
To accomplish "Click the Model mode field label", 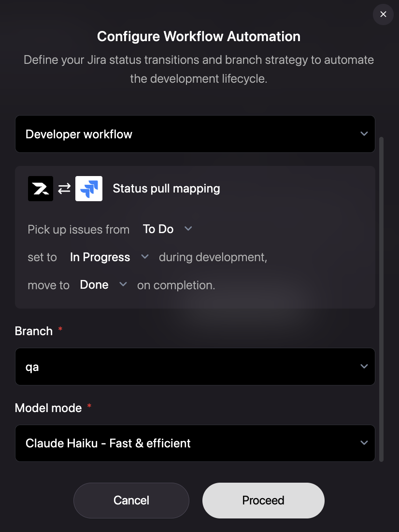I will (48, 408).
